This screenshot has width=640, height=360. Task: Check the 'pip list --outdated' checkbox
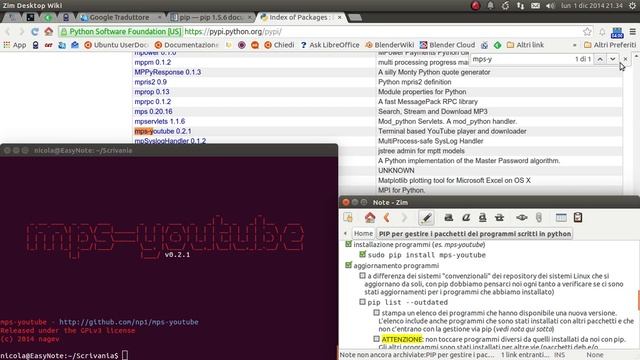point(362,302)
